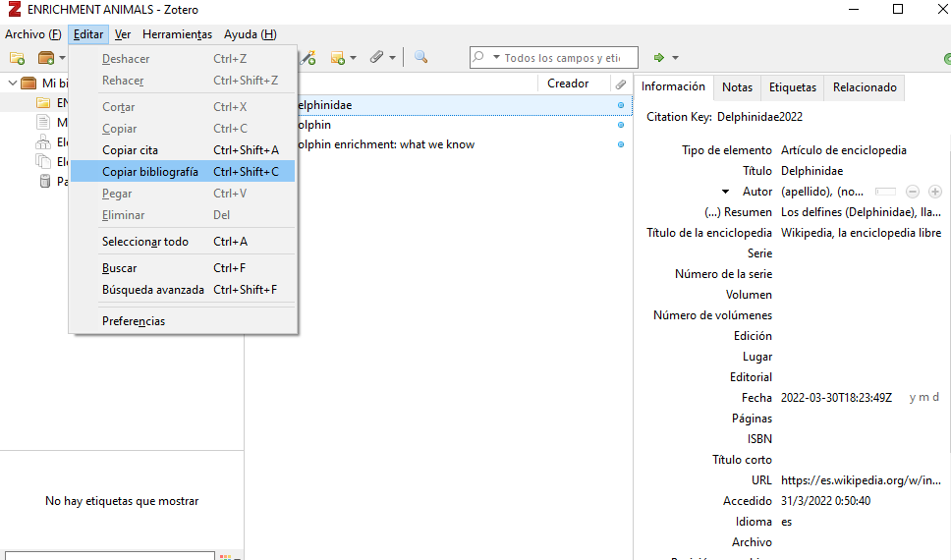
Task: Collapse the 'Mi bi' library tree
Action: coord(12,84)
